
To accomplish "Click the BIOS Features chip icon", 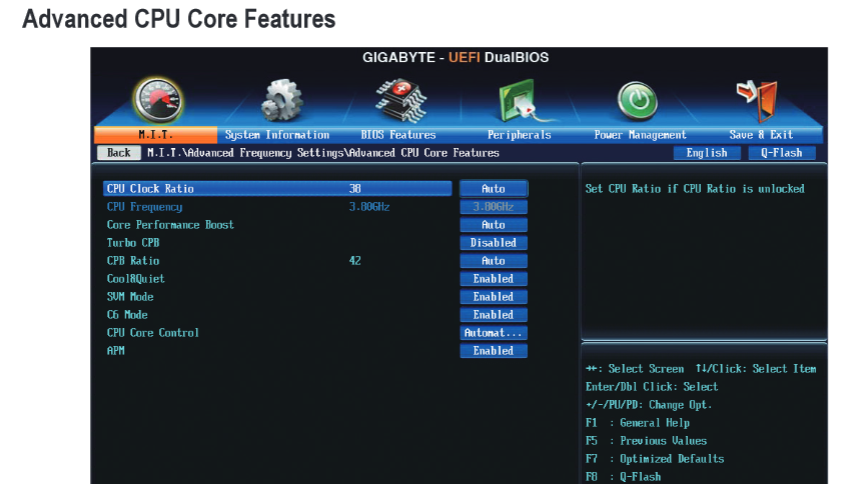I will tap(401, 100).
